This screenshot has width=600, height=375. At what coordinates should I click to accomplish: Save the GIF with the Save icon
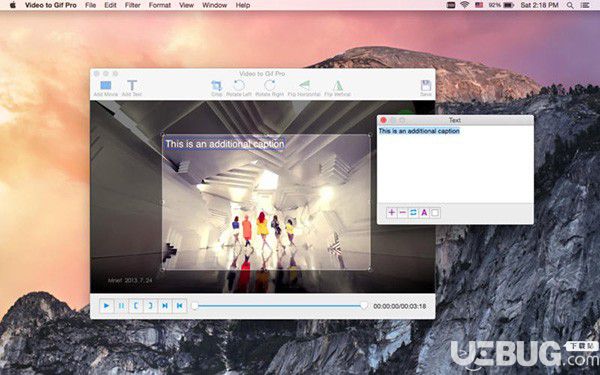(426, 88)
